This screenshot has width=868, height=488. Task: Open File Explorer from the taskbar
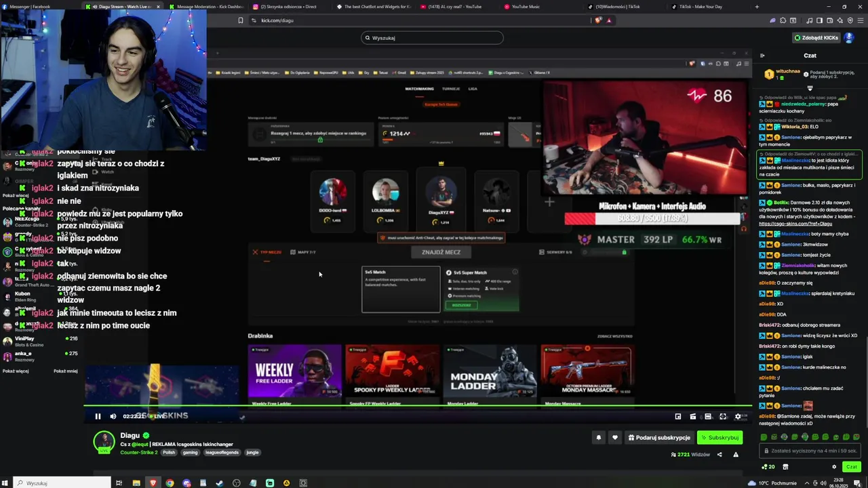136,483
